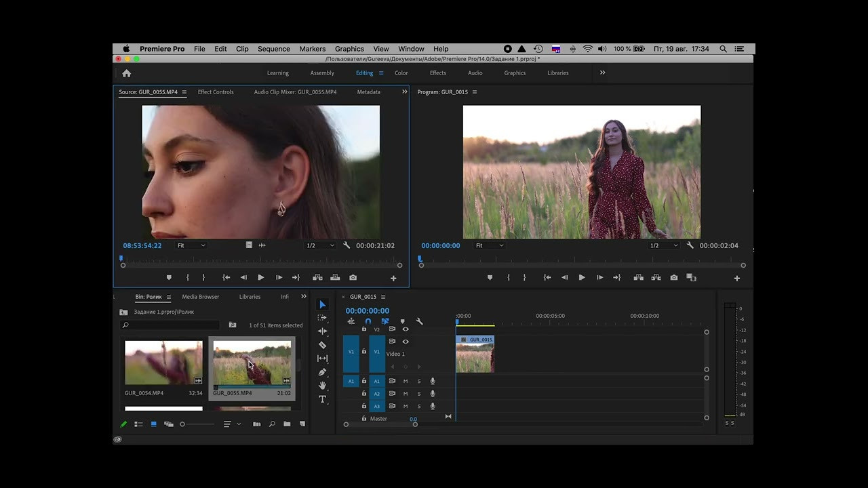868x488 pixels.
Task: Toggle Snap magnet icon in timeline
Action: point(368,321)
